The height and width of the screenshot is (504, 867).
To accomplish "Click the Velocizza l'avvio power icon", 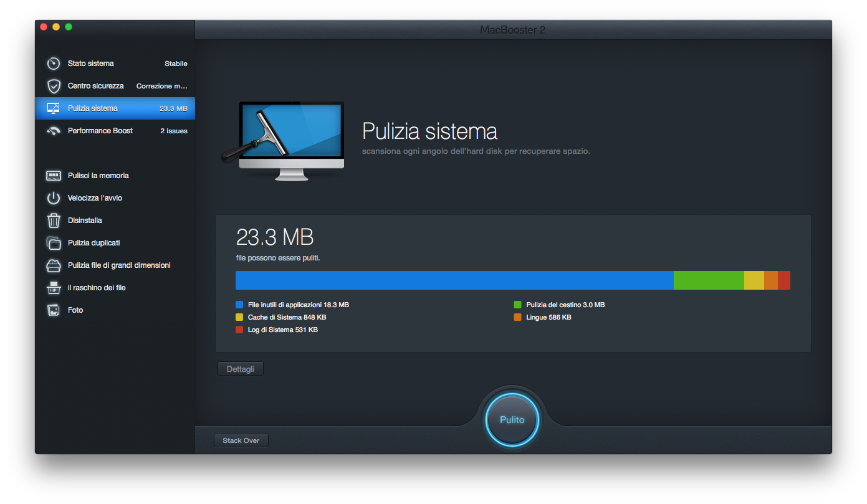I will [54, 198].
